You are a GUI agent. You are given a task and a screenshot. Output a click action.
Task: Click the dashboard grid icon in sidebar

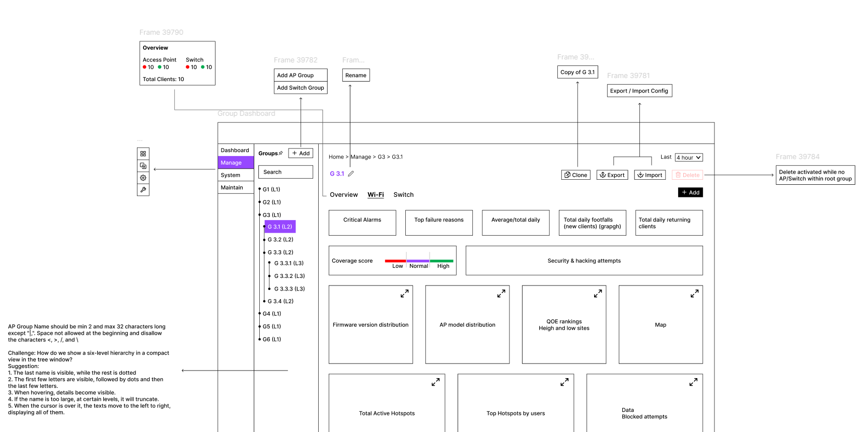143,154
